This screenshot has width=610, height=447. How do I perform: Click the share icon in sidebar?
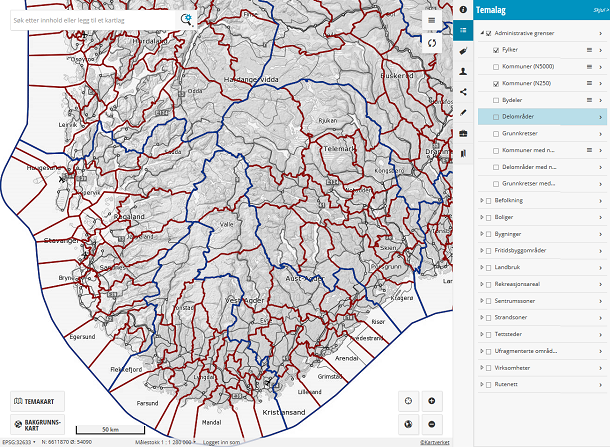[x=463, y=92]
